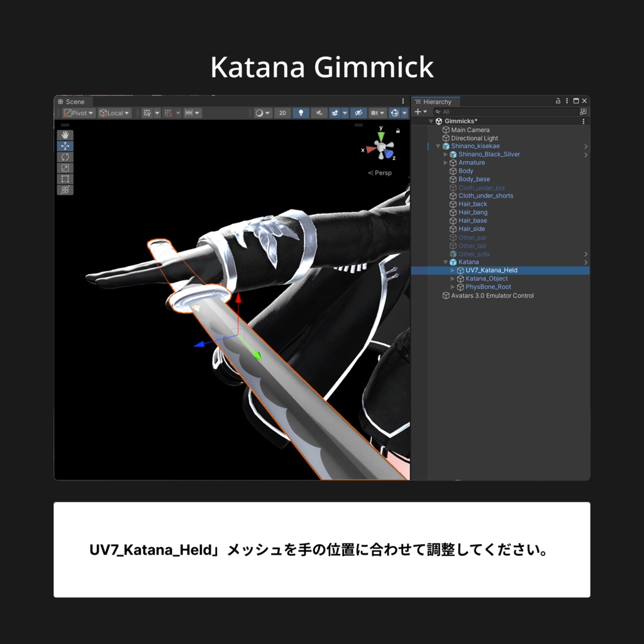Toggle scene lighting with the bulb button
Image resolution: width=644 pixels, height=644 pixels.
point(301,113)
